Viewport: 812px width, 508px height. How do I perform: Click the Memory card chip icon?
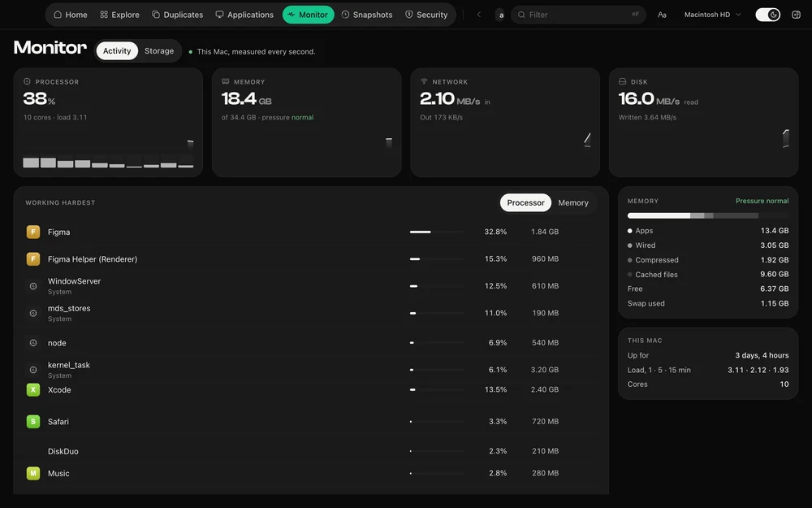[x=225, y=81]
